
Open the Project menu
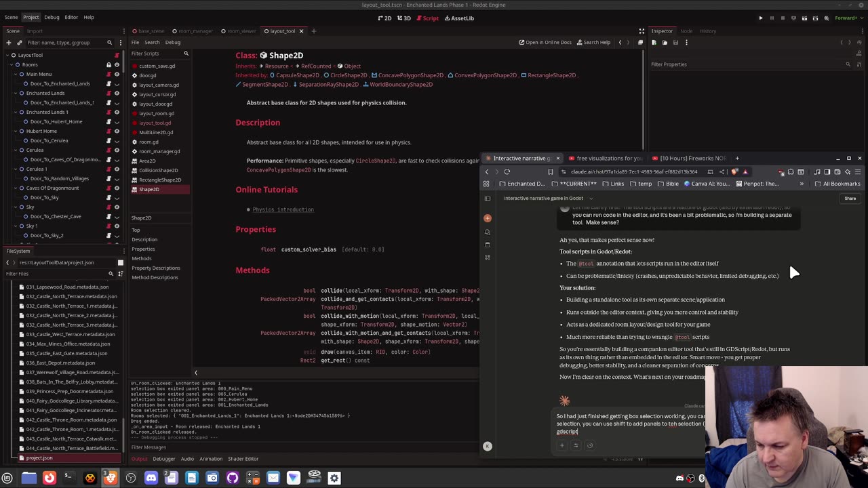(31, 17)
